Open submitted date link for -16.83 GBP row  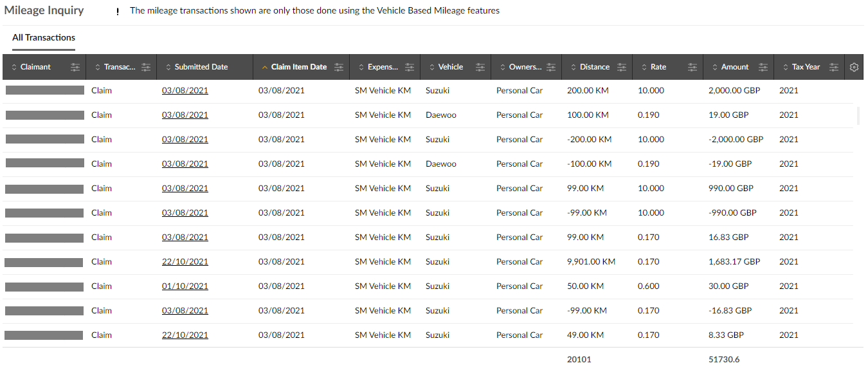tap(185, 311)
